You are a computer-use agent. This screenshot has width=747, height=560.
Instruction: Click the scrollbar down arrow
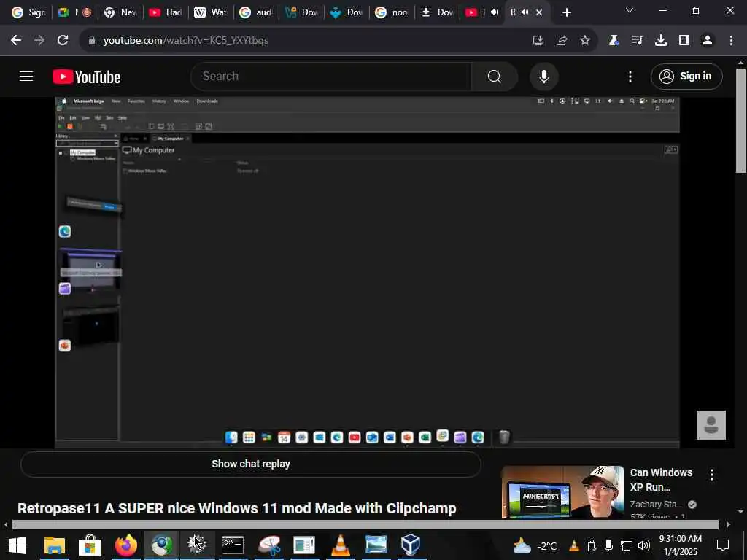point(740,512)
